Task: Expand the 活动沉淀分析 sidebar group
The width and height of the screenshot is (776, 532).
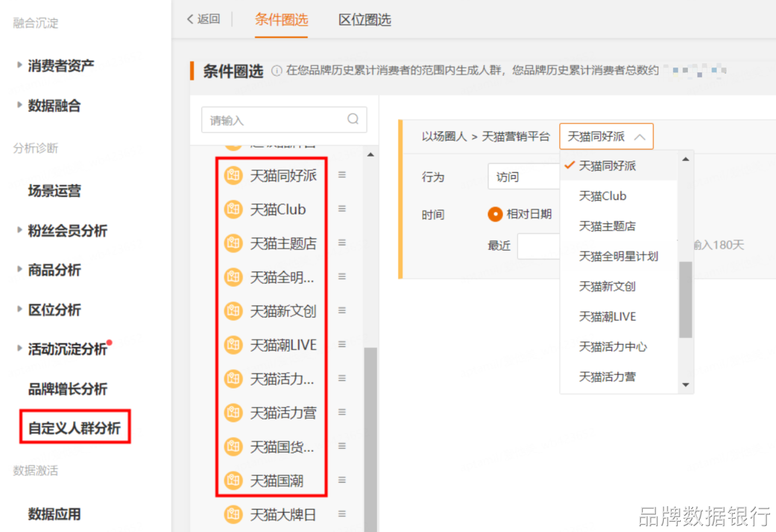Action: pyautogui.click(x=20, y=348)
